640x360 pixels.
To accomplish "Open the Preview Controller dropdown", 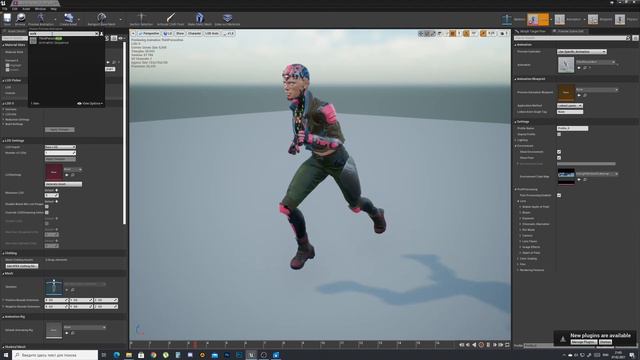I will (582, 52).
